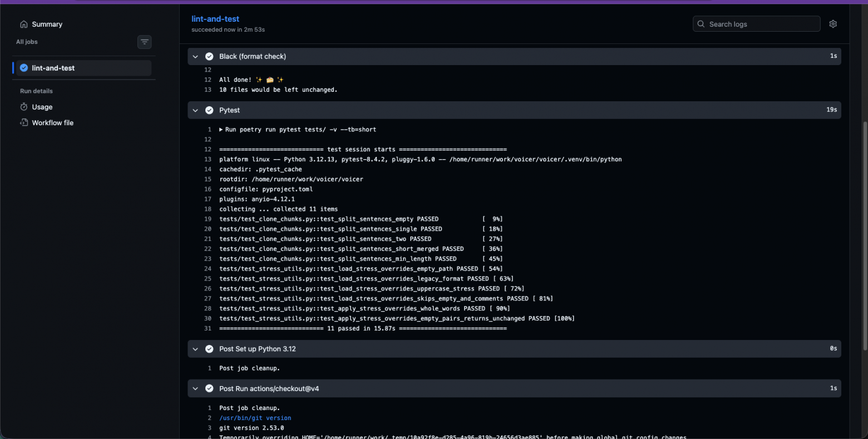Open the Summary page
Image resolution: width=868 pixels, height=439 pixels.
pos(47,24)
